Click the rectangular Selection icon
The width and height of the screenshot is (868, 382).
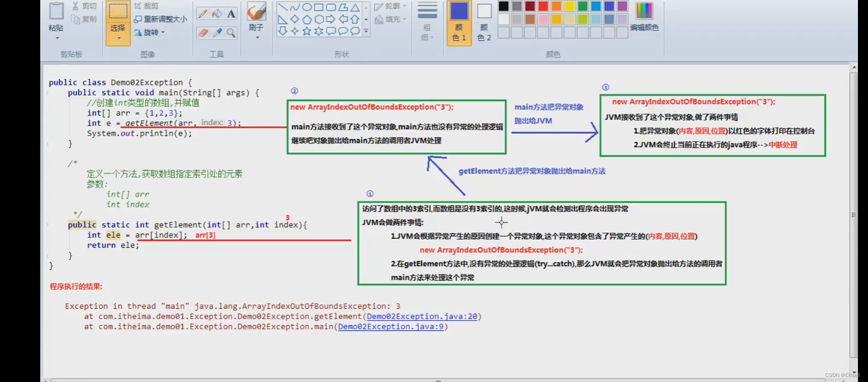118,12
